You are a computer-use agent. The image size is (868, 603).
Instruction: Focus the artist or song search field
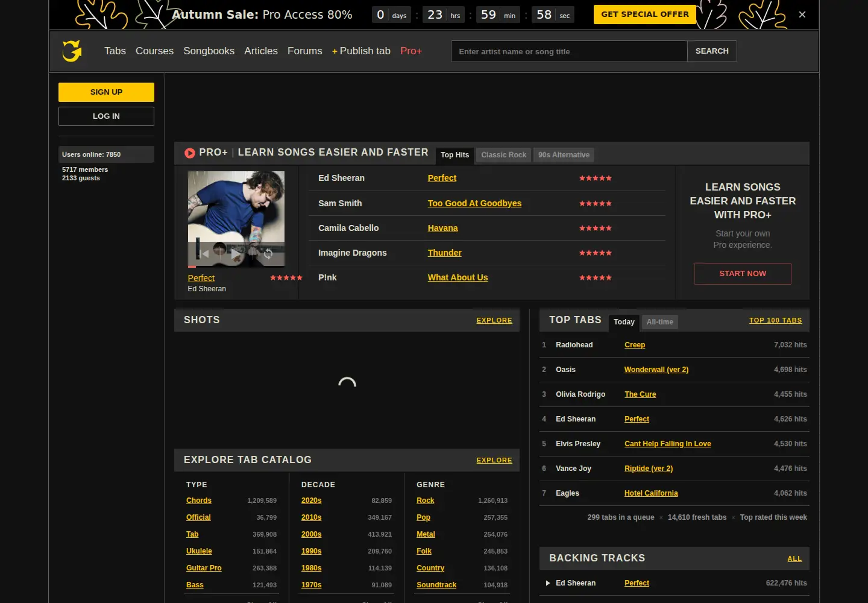(x=569, y=51)
